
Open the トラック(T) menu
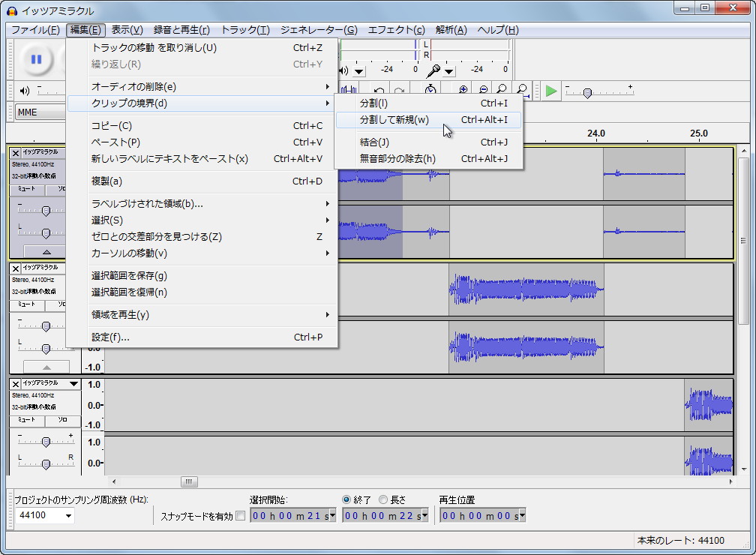click(245, 30)
